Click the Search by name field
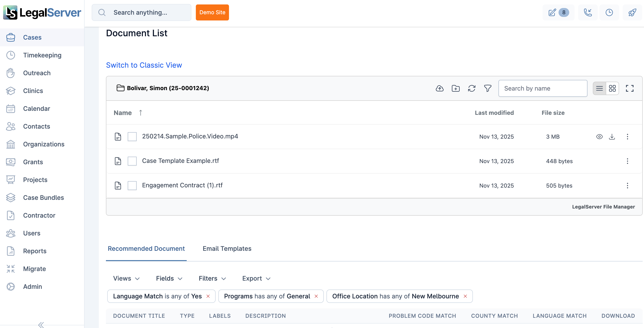 pos(543,88)
